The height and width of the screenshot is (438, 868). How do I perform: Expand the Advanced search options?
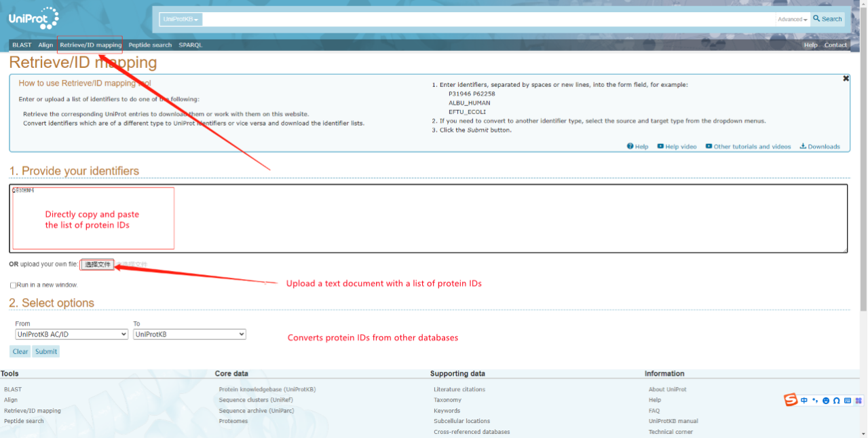[792, 20]
